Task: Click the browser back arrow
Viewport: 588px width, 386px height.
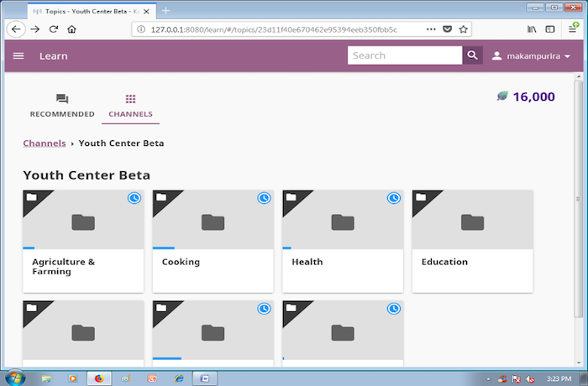Action: coord(16,29)
